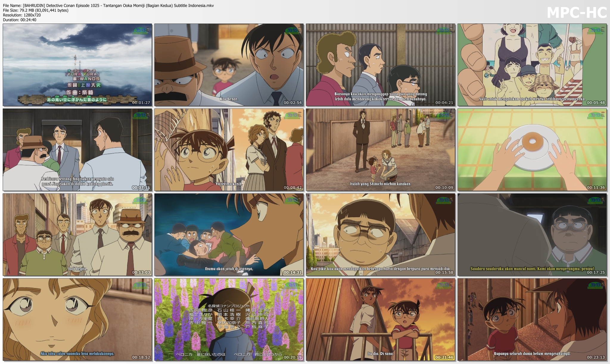This screenshot has width=610, height=364.
Task: Click subtitle 'Itulah yang Shinichi-niichan katakan.'
Action: coord(381,184)
